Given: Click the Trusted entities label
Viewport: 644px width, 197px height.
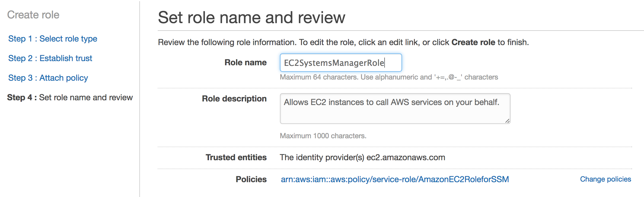Looking at the screenshot, I should pos(236,157).
